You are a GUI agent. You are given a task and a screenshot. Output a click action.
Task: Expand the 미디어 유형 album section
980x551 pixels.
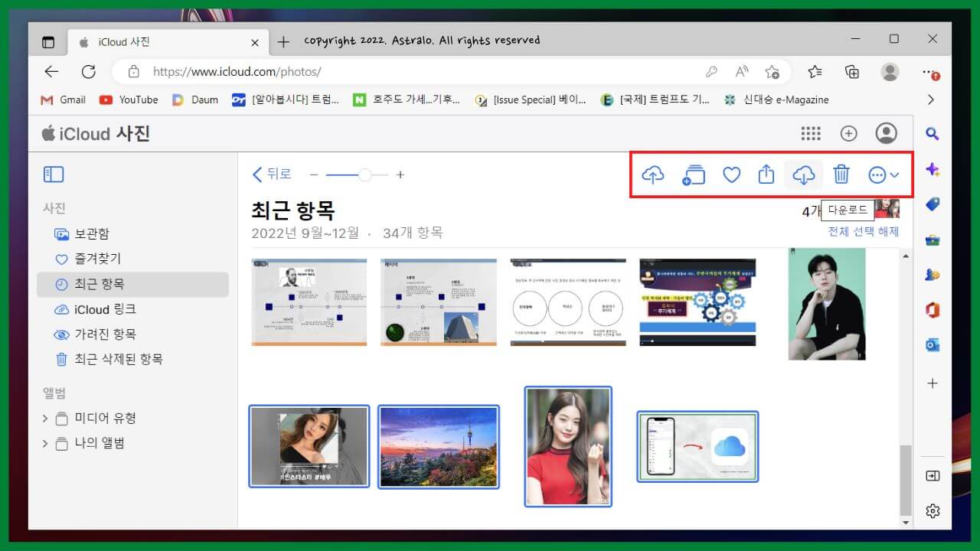pyautogui.click(x=45, y=419)
